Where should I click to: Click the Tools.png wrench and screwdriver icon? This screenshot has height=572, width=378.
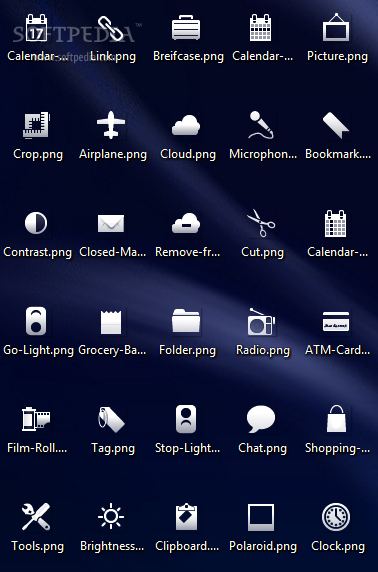coord(36,517)
